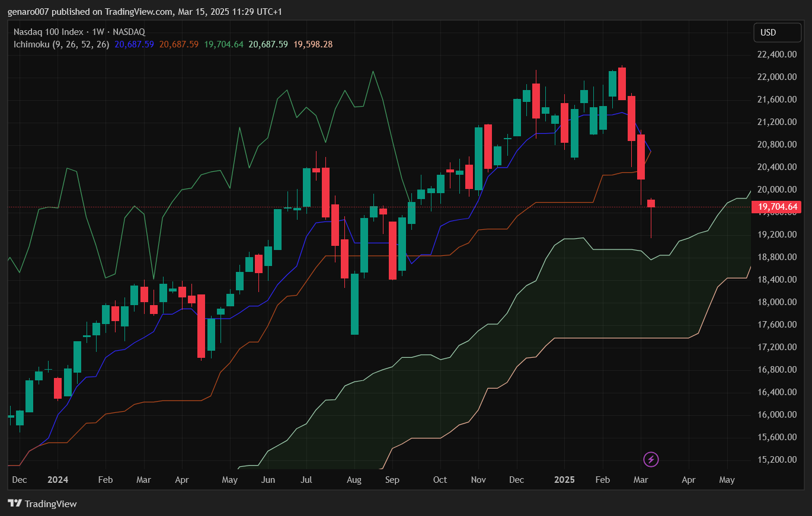812x516 pixels.
Task: Click the orange Ichimoku value 20,687.59
Action: [x=179, y=44]
